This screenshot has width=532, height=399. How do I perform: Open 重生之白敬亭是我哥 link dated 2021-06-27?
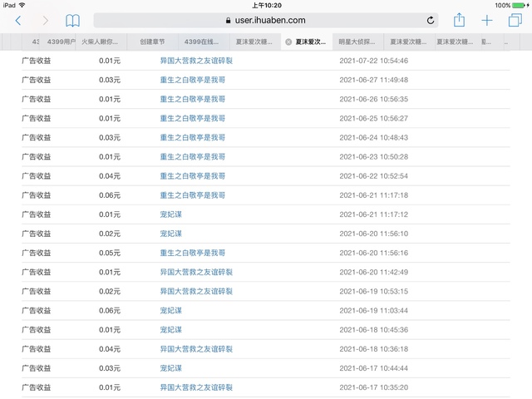coord(192,80)
